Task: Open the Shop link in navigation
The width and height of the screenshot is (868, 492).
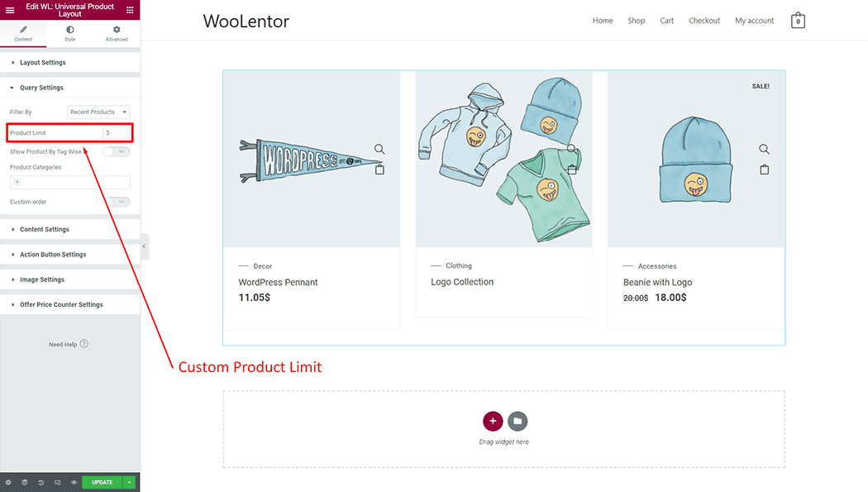Action: point(636,21)
